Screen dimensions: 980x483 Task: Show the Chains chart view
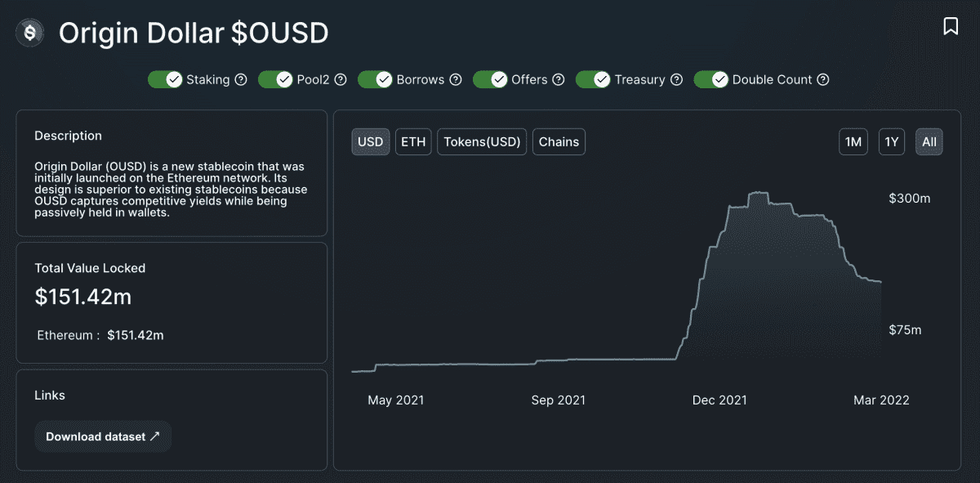coord(559,141)
